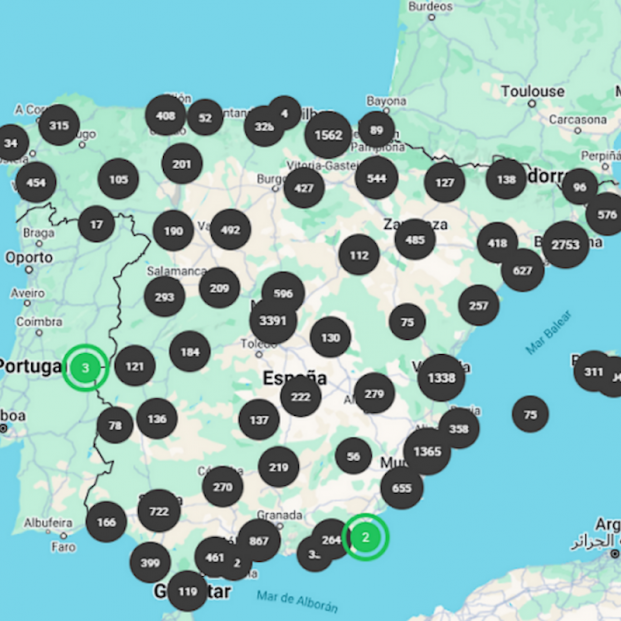Select the green cluster marker labeled 2
This screenshot has height=621, width=621.
pyautogui.click(x=366, y=537)
